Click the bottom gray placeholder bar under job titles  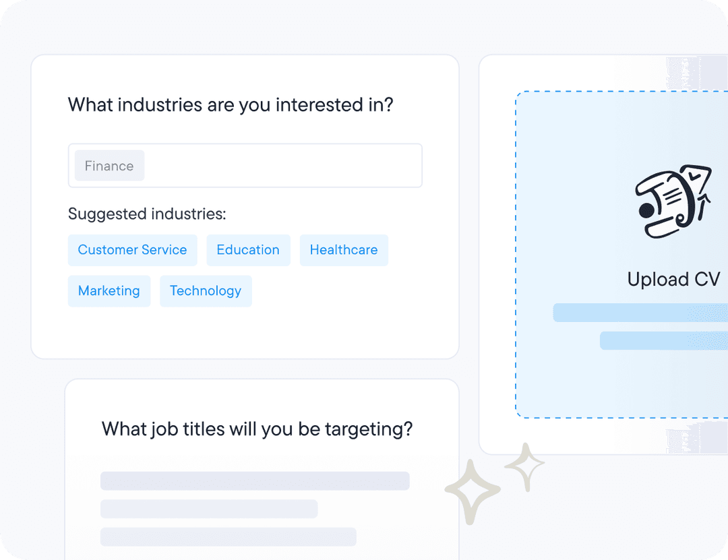(x=228, y=536)
